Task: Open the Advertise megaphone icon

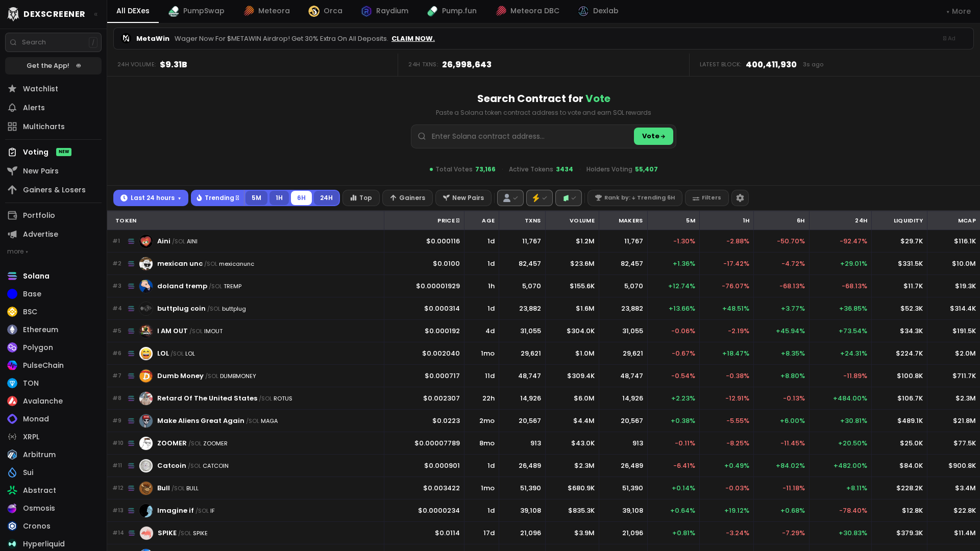Action: 12,234
